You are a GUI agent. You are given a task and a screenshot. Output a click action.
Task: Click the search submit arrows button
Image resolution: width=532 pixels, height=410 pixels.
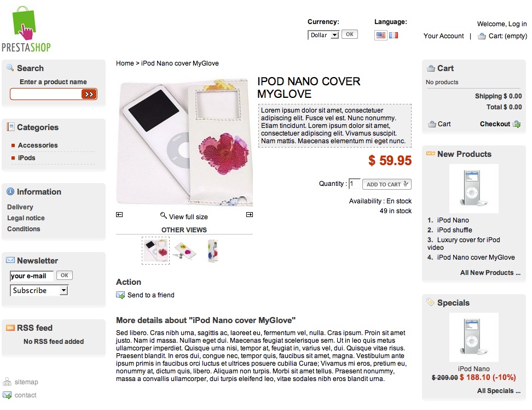(89, 94)
